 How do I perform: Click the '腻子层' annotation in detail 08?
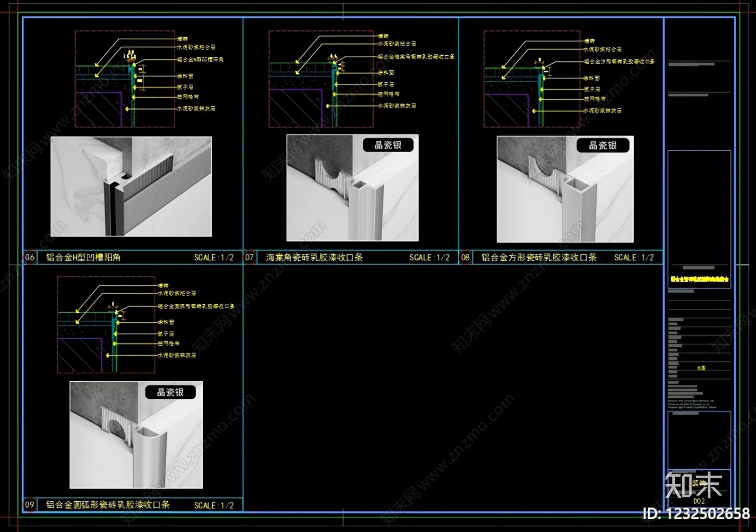pos(592,89)
